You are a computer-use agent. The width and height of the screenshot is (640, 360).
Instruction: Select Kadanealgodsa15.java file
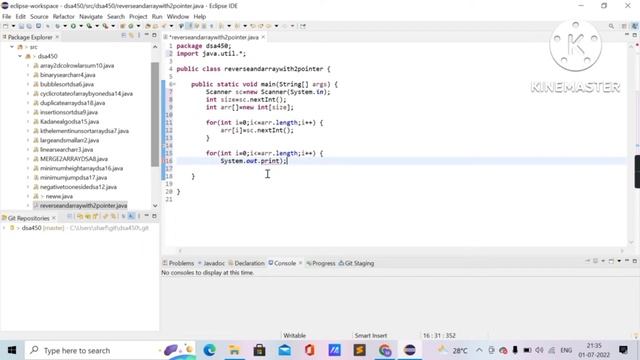click(69, 122)
